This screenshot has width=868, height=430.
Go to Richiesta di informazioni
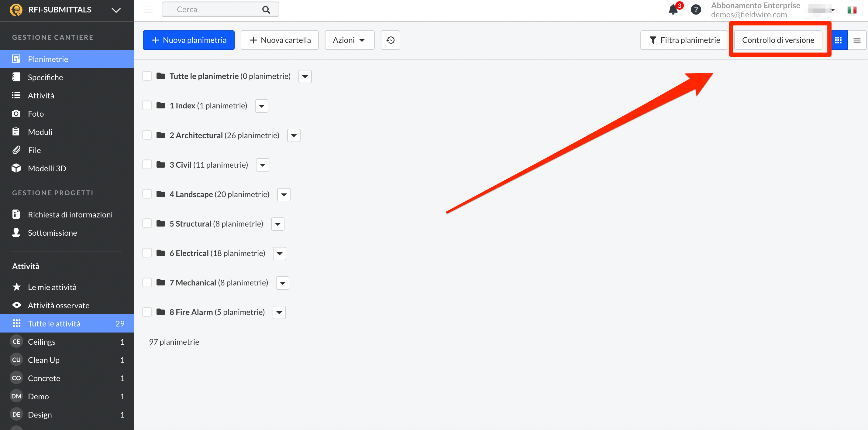click(x=70, y=214)
